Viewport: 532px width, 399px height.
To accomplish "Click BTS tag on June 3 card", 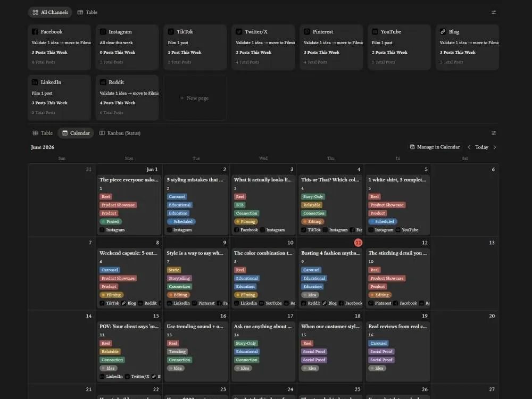I will [240, 205].
